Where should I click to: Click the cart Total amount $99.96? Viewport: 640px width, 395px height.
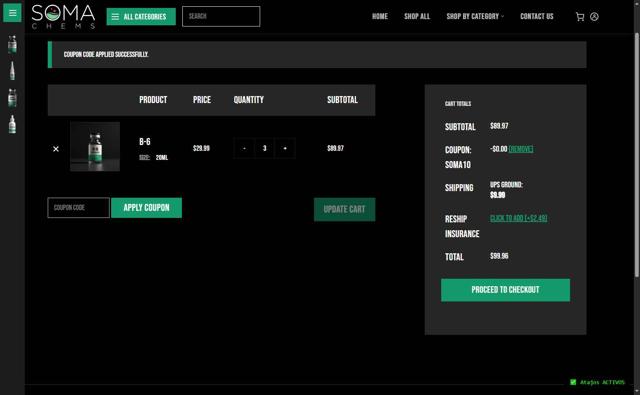499,256
